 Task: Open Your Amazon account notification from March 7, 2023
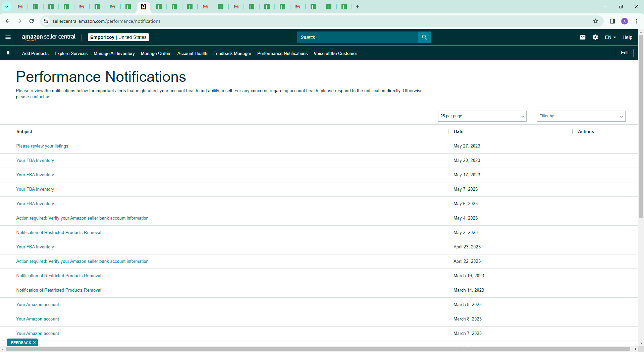coord(38,334)
